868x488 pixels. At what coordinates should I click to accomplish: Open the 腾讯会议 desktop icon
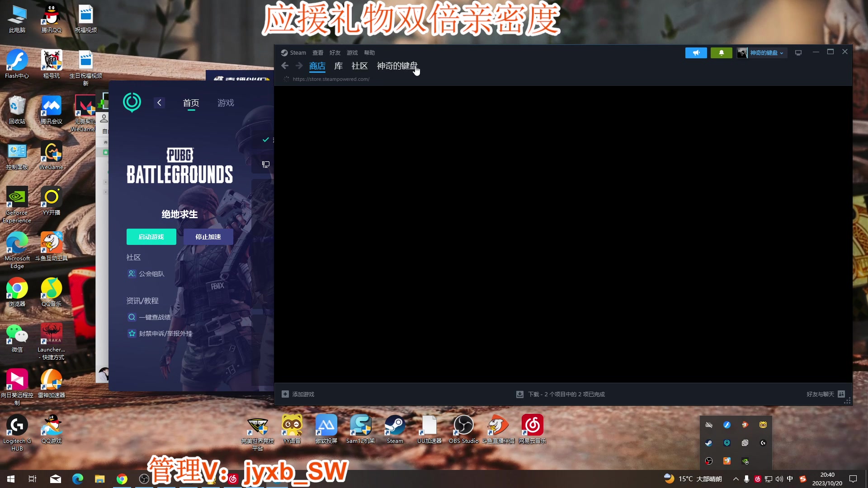coord(52,110)
